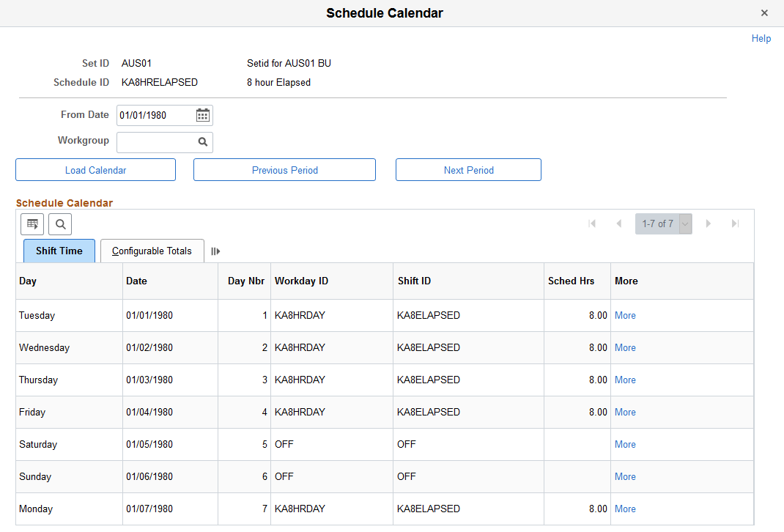
Task: Click the Workday ID column header
Action: pos(332,281)
